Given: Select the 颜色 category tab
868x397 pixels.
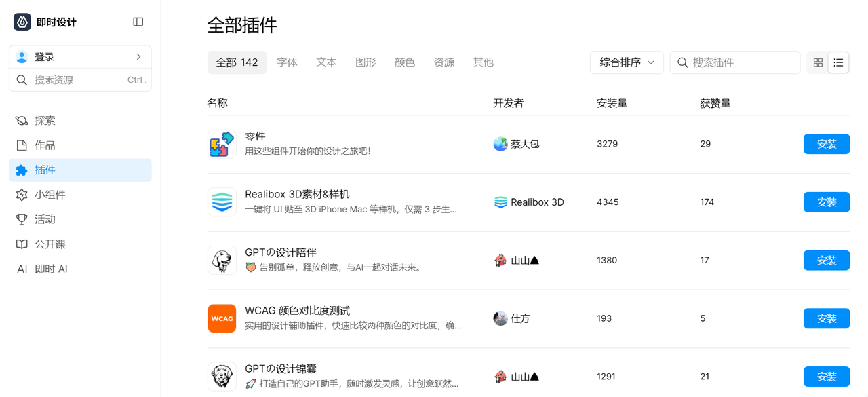Looking at the screenshot, I should pyautogui.click(x=405, y=62).
